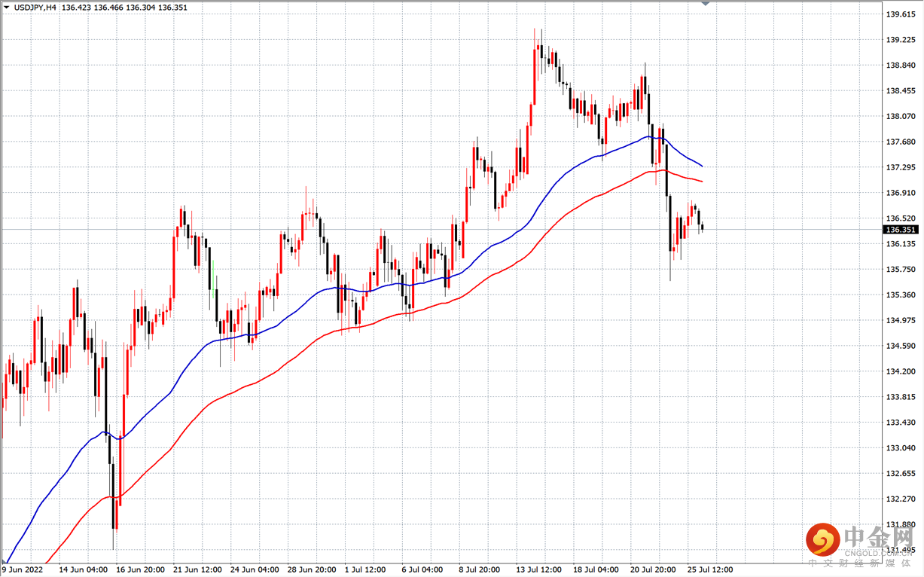Click the 134.975 price axis label
The image size is (924, 577).
pyautogui.click(x=901, y=321)
